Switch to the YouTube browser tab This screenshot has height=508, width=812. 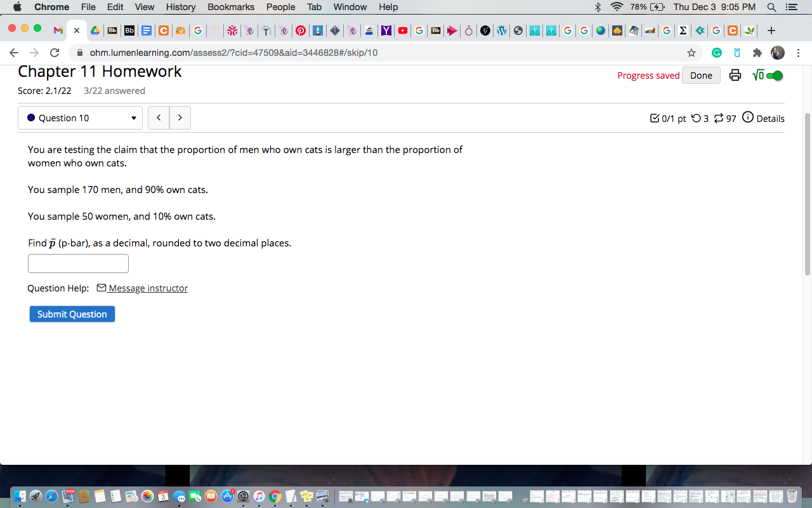[x=402, y=30]
